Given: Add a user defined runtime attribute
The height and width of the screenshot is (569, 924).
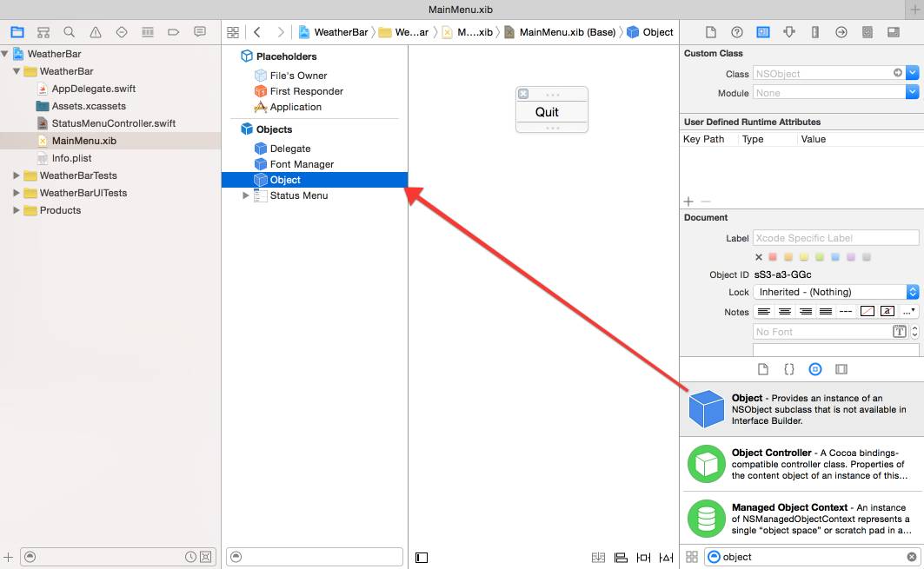Looking at the screenshot, I should click(x=688, y=202).
